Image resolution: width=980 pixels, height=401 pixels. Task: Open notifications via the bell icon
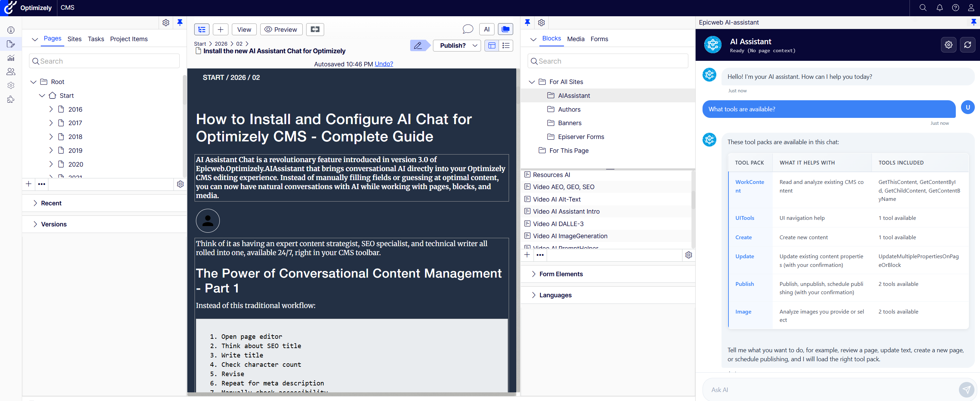click(x=939, y=8)
